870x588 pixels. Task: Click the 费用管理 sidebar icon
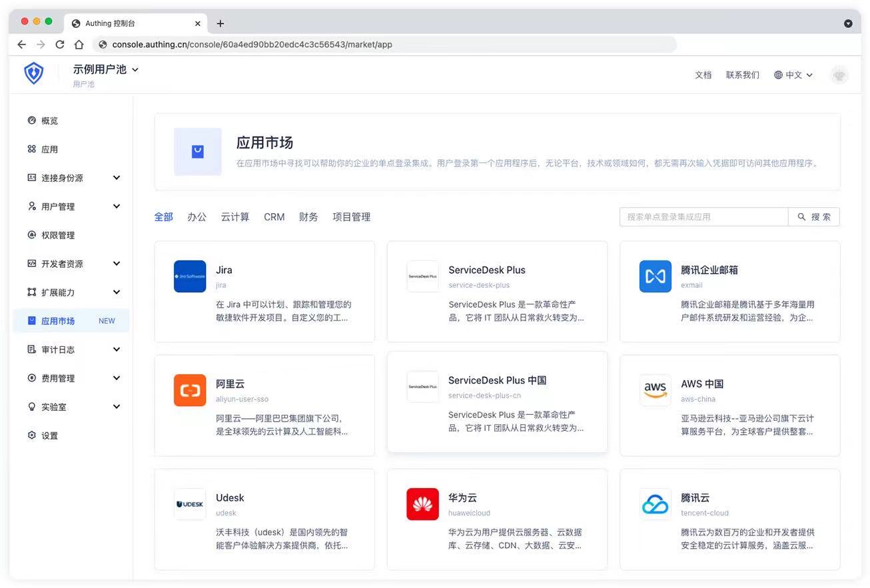coord(31,378)
